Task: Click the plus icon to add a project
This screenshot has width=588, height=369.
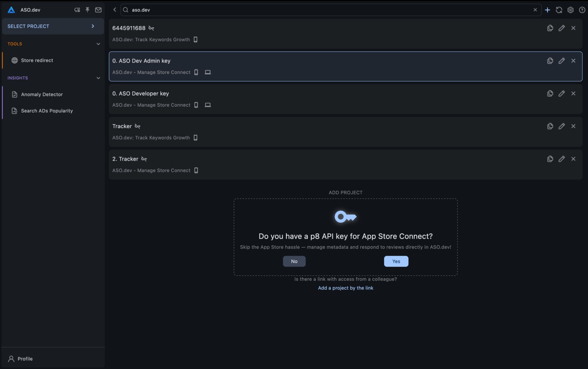Action: [548, 9]
